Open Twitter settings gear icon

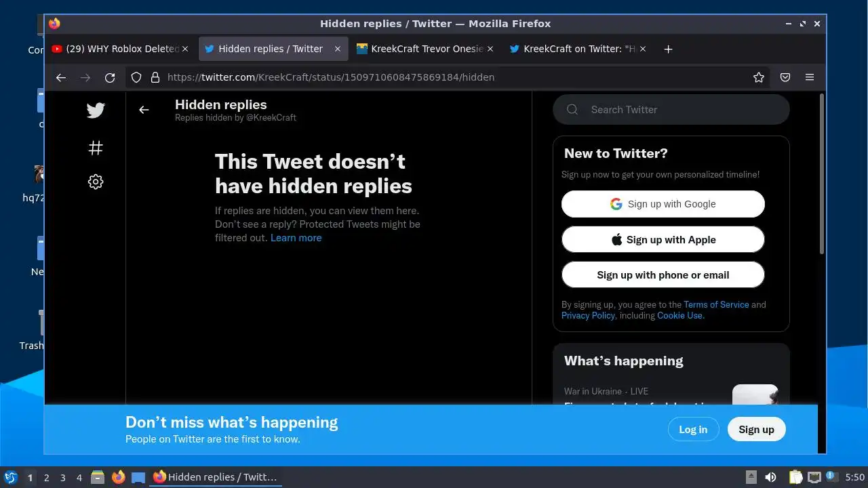tap(96, 182)
